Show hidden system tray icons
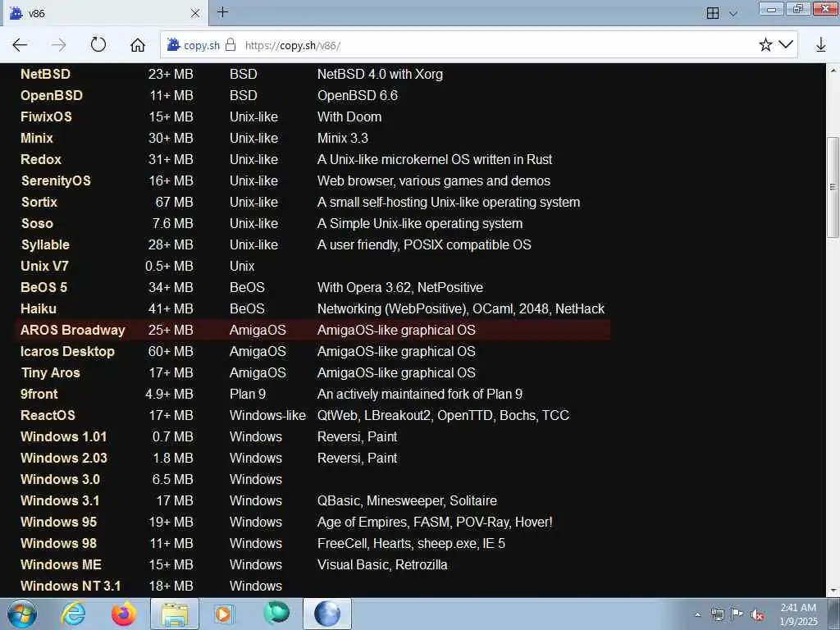 (697, 614)
